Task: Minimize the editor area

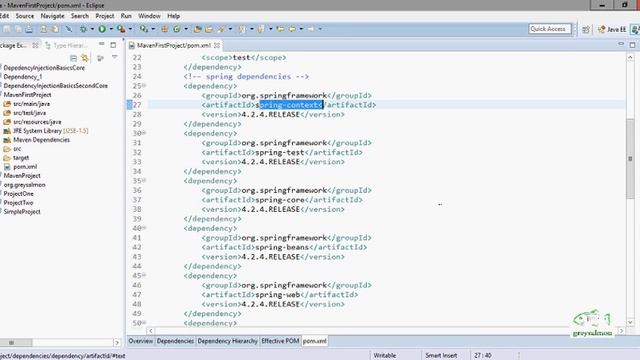Action: [621, 44]
